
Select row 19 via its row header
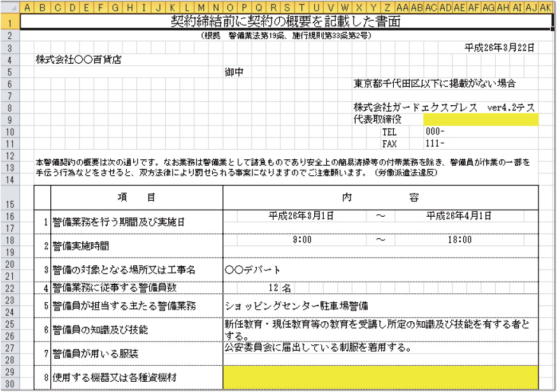click(10, 252)
